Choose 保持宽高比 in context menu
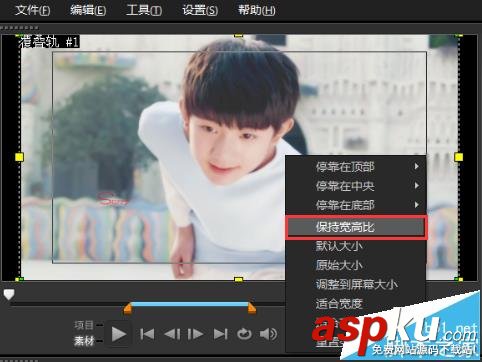Image resolution: width=482 pixels, height=362 pixels. tap(356, 227)
